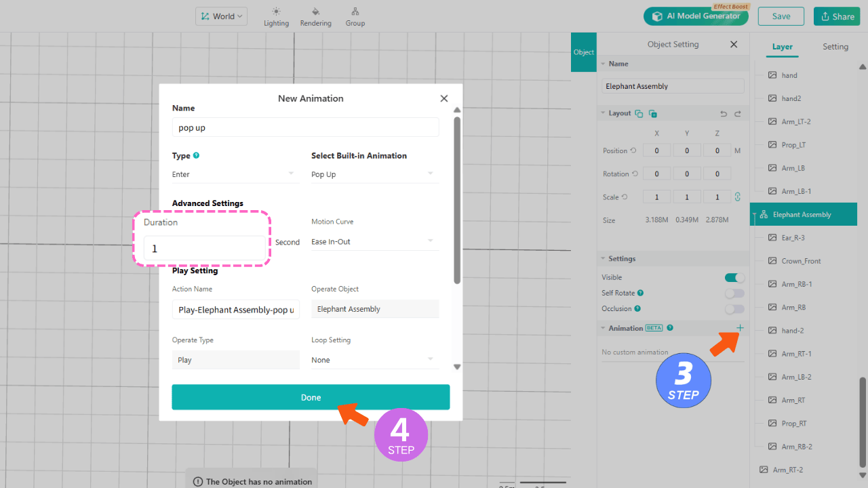Enable the Occlusion toggle
This screenshot has width=868, height=488.
(734, 309)
